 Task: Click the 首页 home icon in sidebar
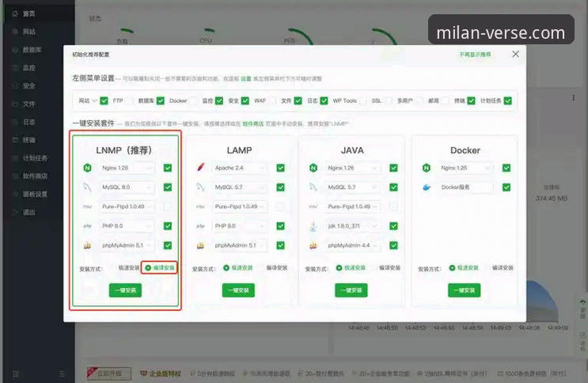pos(15,14)
